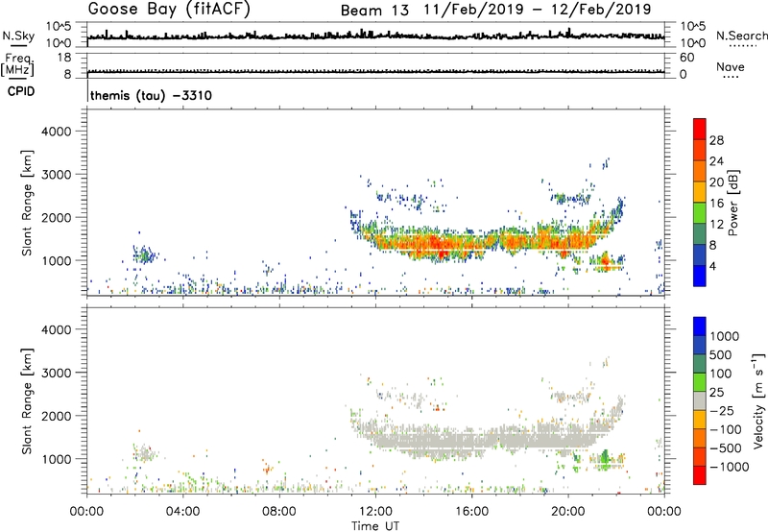768x532 pixels.
Task: Click the green velocity patch near 21:30
Action: (605, 458)
